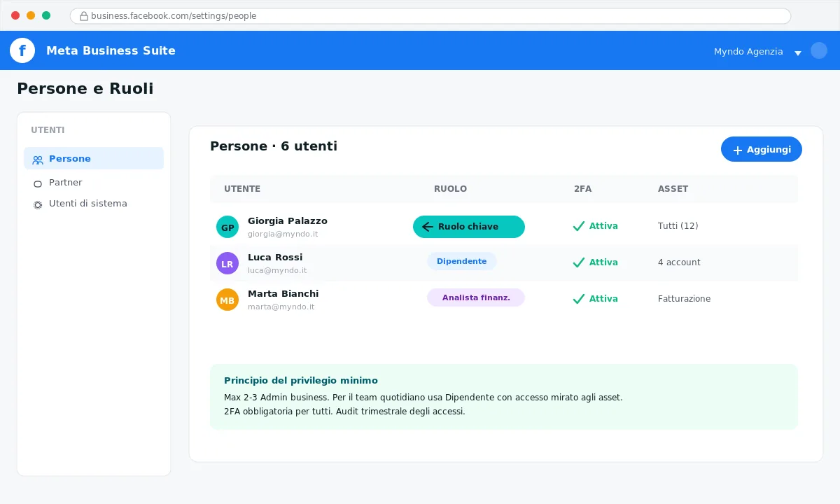
Task: Click the Meta Business Suite title
Action: [x=111, y=50]
